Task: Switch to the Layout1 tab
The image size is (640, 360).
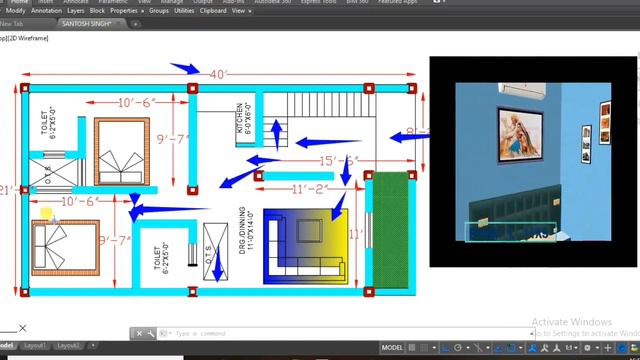Action: pyautogui.click(x=35, y=346)
